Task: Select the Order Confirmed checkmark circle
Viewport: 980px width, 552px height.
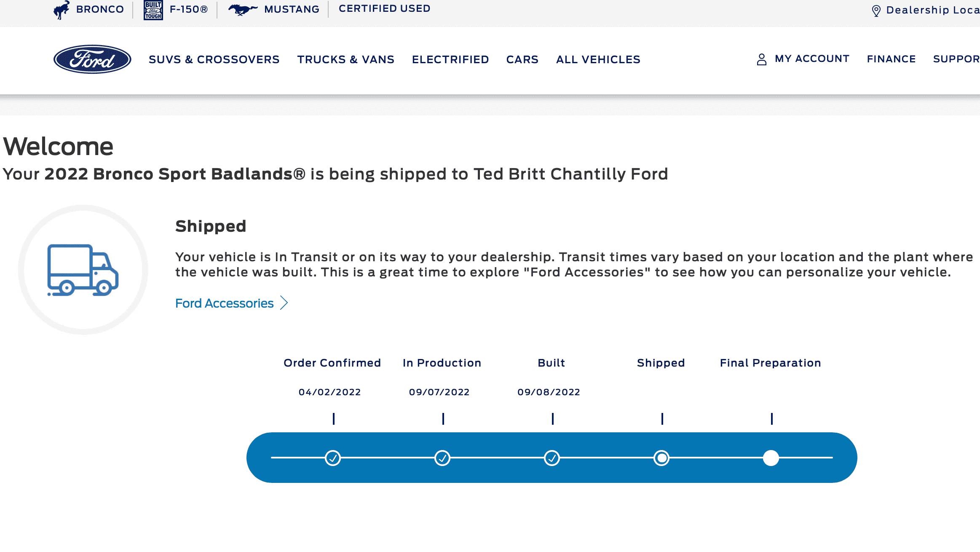Action: point(332,458)
